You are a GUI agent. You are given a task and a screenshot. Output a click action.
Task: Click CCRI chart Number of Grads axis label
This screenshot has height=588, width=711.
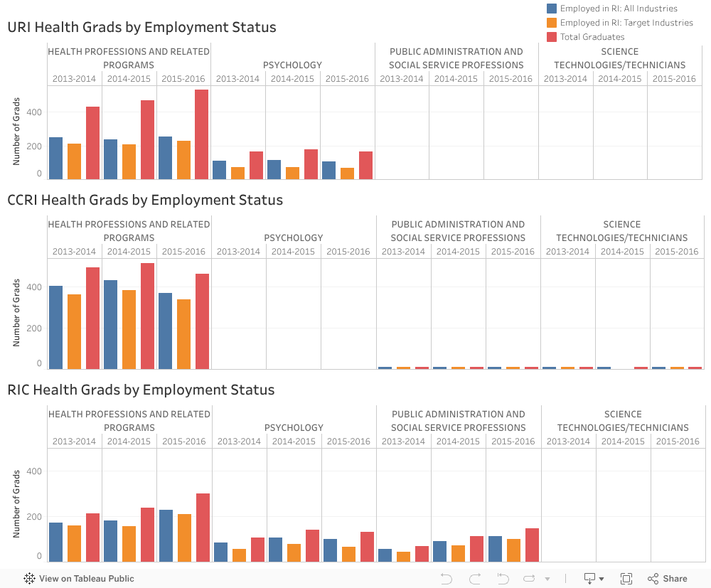coord(16,313)
